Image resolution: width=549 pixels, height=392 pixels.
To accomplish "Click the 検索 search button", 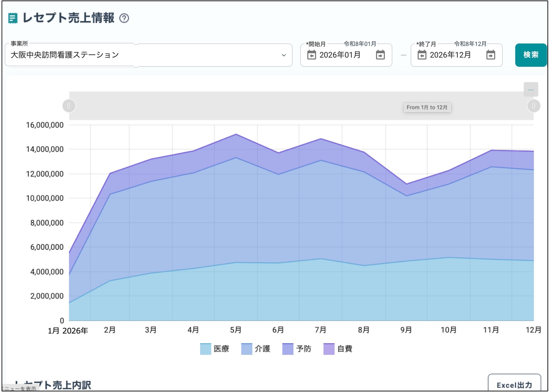I will [x=531, y=55].
